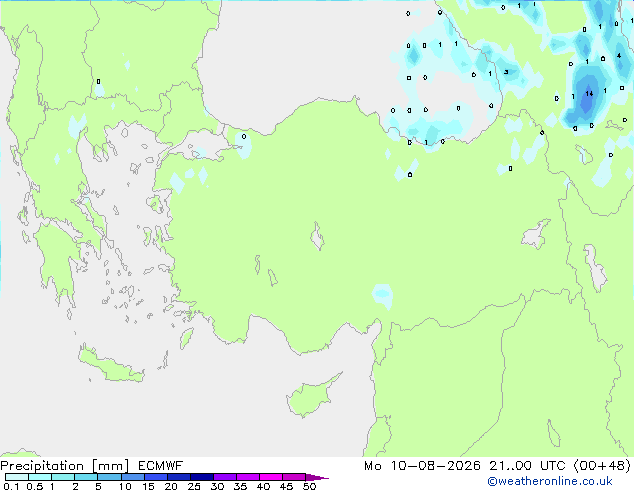The height and width of the screenshot is (490, 634).
Task: Click the '21..00 UTC' time text
Action: click(527, 466)
